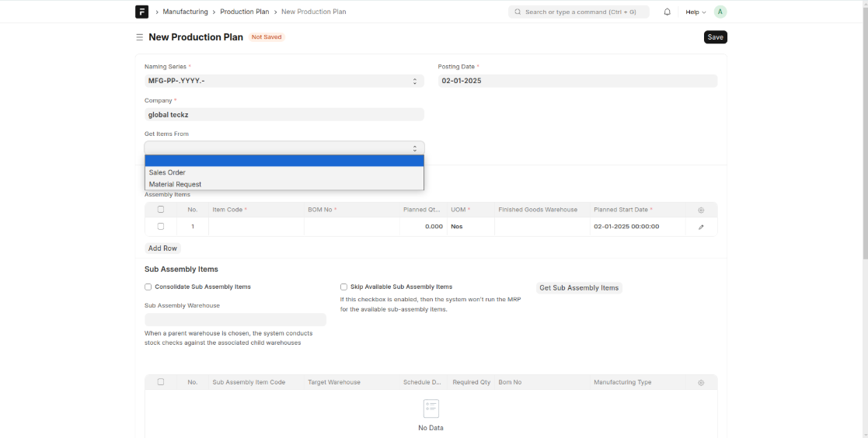Toggle the sidebar hamburger menu icon

[x=139, y=37]
